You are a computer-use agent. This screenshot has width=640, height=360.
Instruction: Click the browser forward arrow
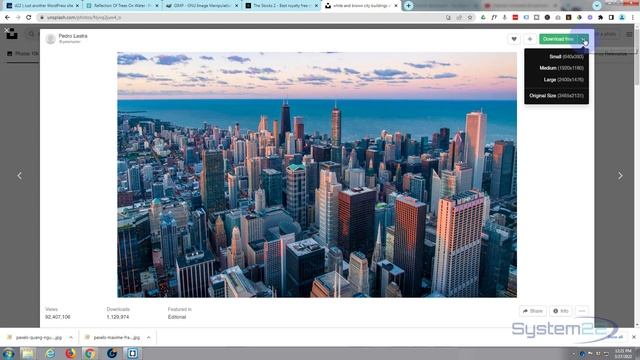click(x=18, y=18)
